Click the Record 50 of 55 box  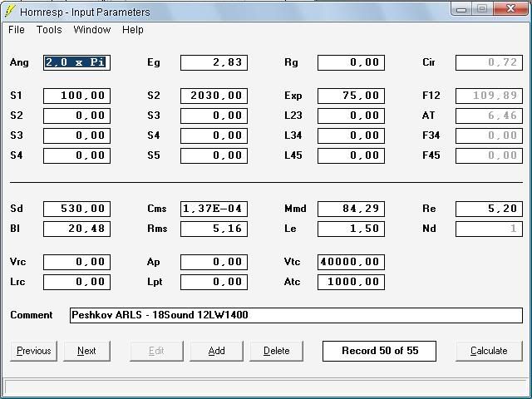[379, 351]
